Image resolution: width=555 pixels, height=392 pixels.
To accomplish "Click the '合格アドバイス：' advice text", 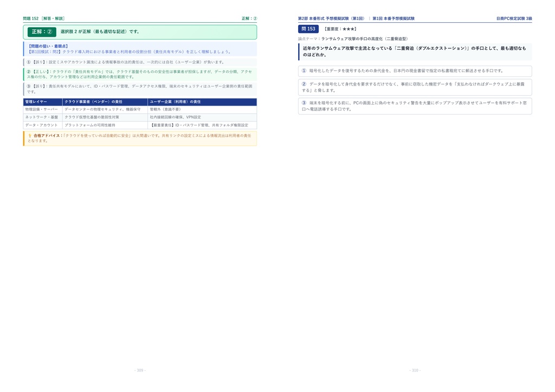I will coord(140,138).
